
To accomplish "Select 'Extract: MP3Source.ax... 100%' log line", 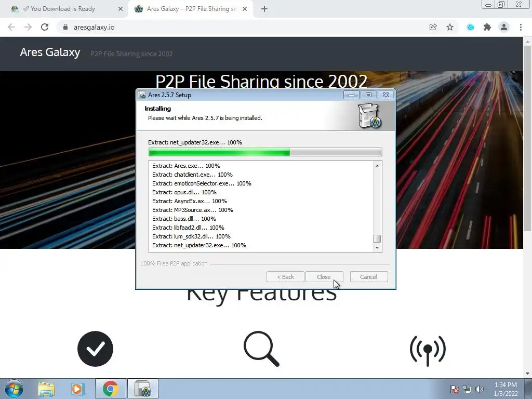I will tap(192, 210).
